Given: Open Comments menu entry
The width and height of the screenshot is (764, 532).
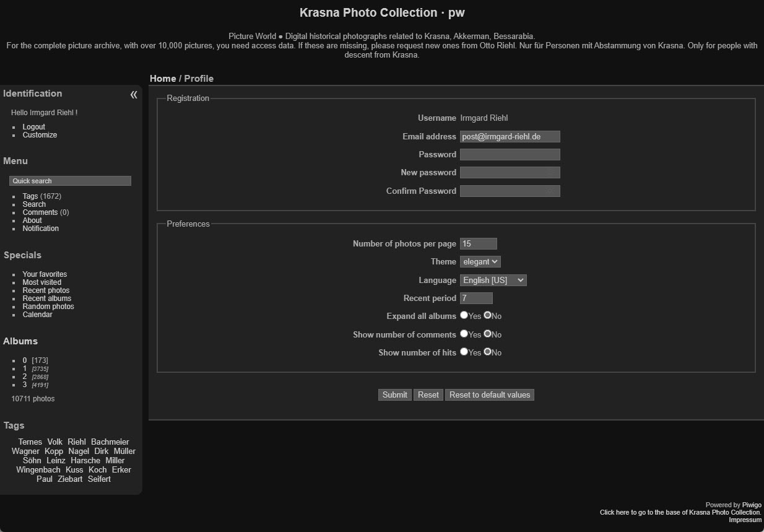Looking at the screenshot, I should coord(40,212).
